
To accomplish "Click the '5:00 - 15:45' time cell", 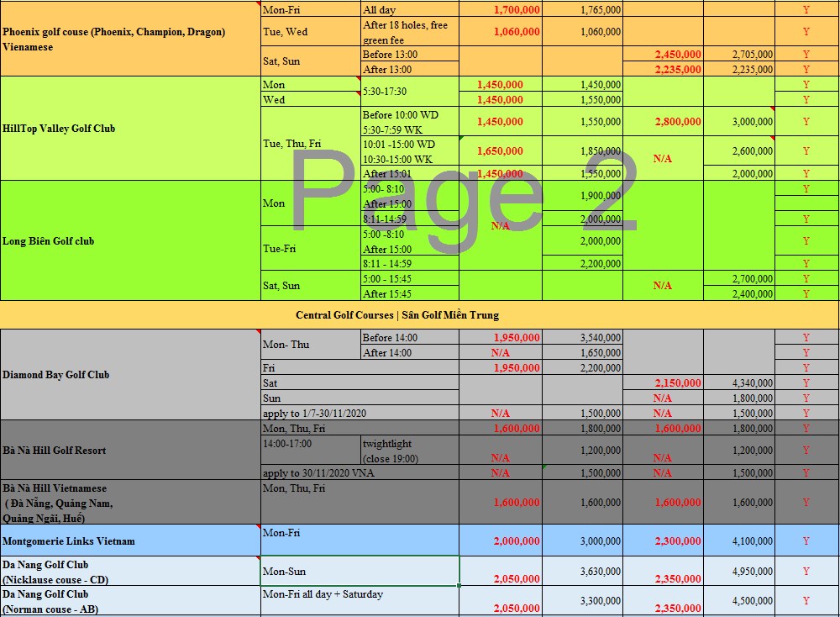I will tap(410, 278).
